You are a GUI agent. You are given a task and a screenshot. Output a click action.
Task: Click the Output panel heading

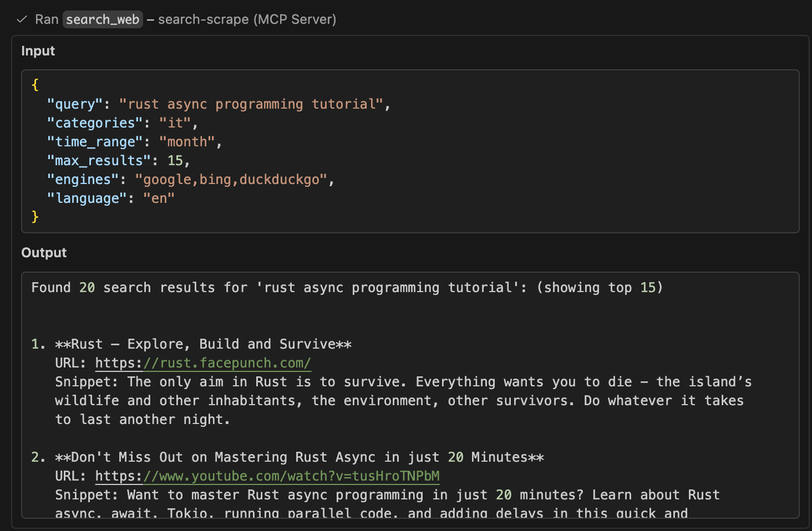pyautogui.click(x=44, y=252)
